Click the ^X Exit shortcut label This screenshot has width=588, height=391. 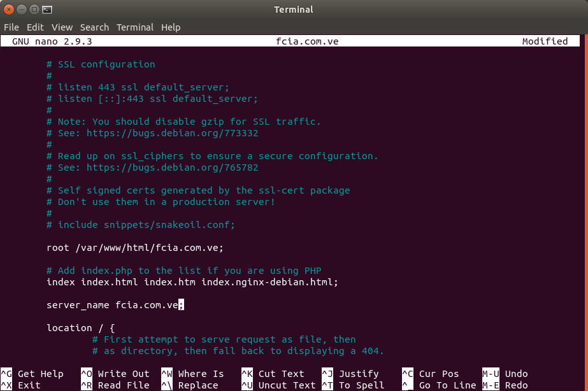point(29,385)
